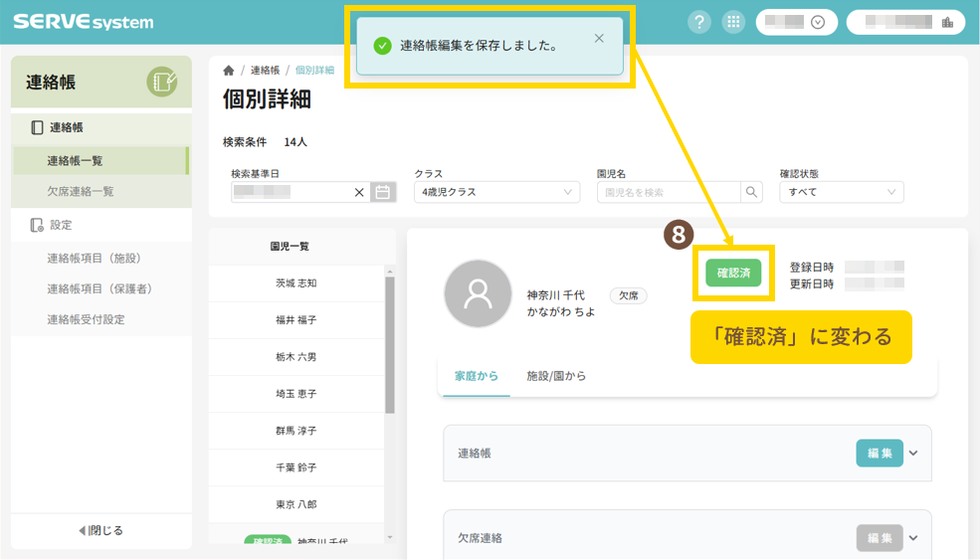Go to home via breadcrumb house icon
The width and height of the screenshot is (980, 560).
tap(229, 71)
